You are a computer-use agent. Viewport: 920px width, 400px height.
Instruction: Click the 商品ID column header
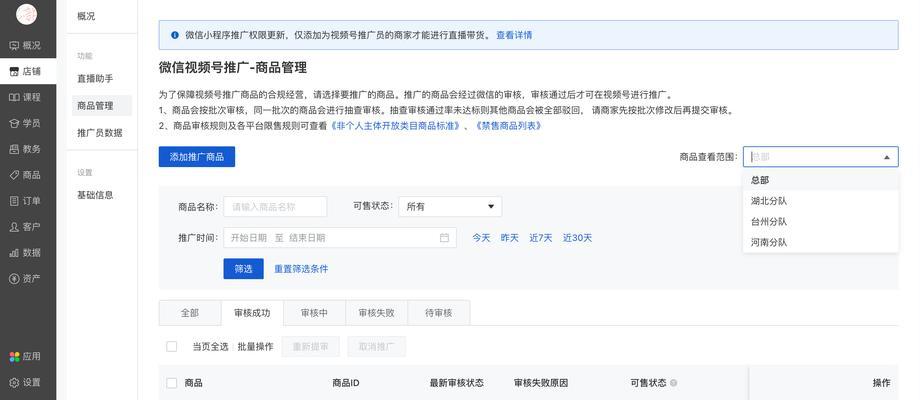pos(346,383)
